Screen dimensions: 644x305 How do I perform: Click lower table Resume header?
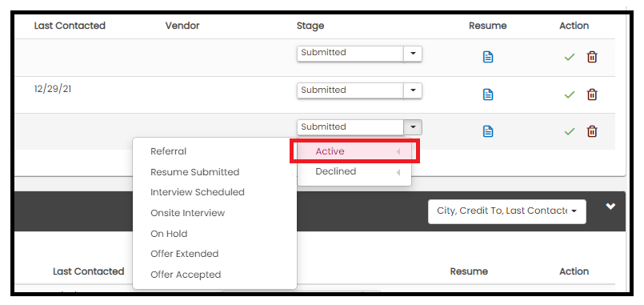469,271
